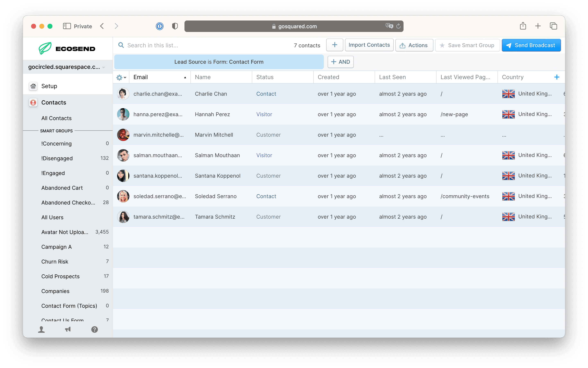Open the help question mark icon

pos(94,329)
